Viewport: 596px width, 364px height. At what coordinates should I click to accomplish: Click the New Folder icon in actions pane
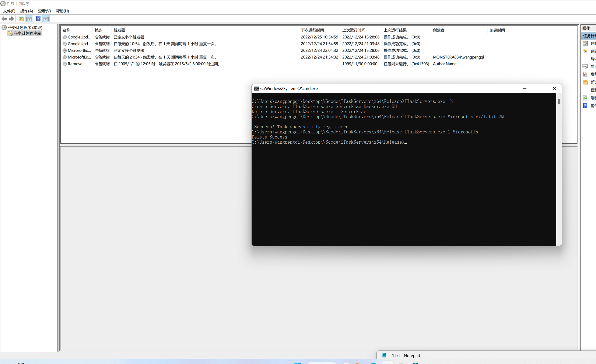click(x=585, y=82)
